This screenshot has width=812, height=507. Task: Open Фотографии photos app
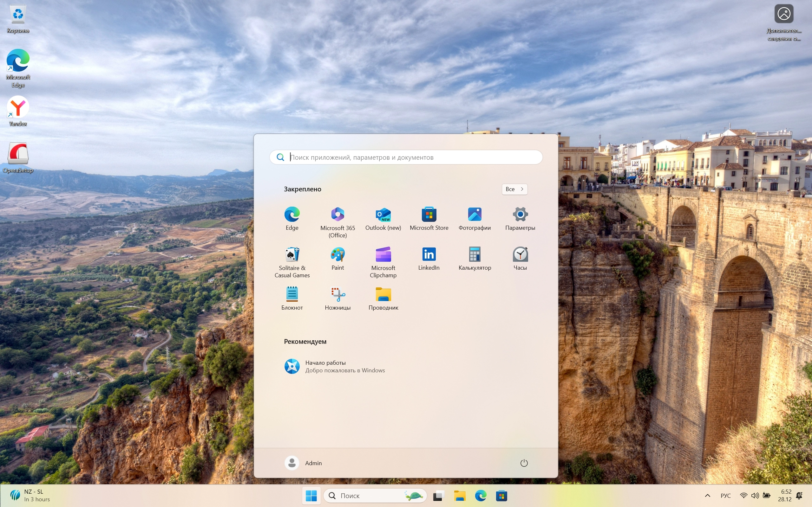475,215
